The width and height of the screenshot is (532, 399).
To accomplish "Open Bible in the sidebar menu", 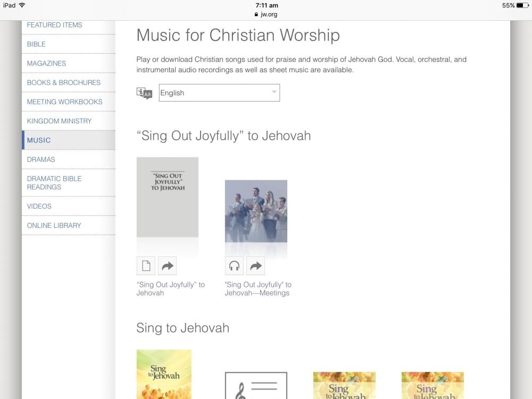I will (36, 44).
